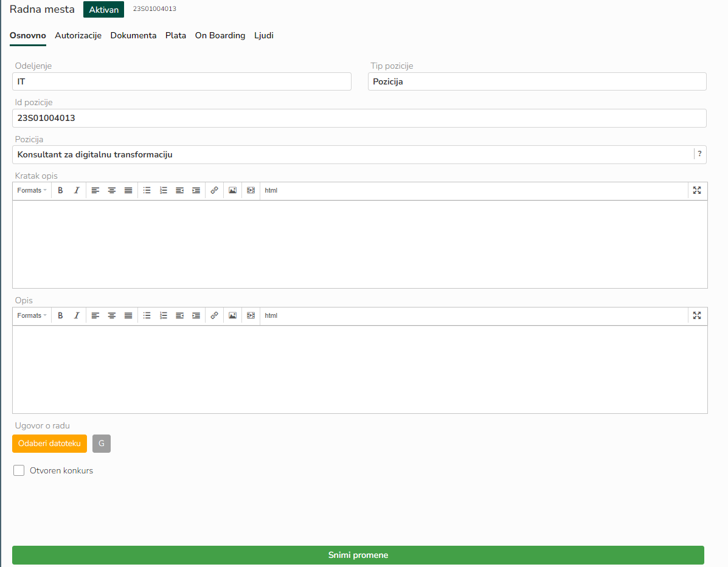
Task: Click Italic icon in Opis toolbar
Action: pyautogui.click(x=77, y=315)
